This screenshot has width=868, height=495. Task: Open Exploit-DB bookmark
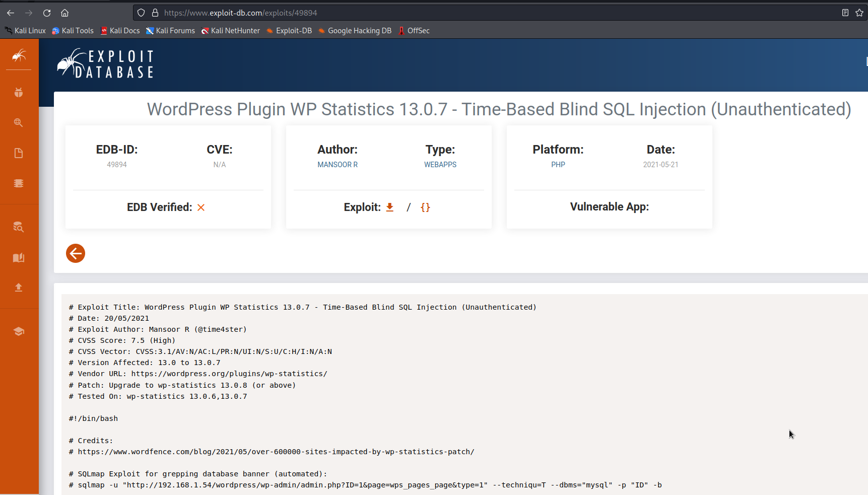click(289, 31)
